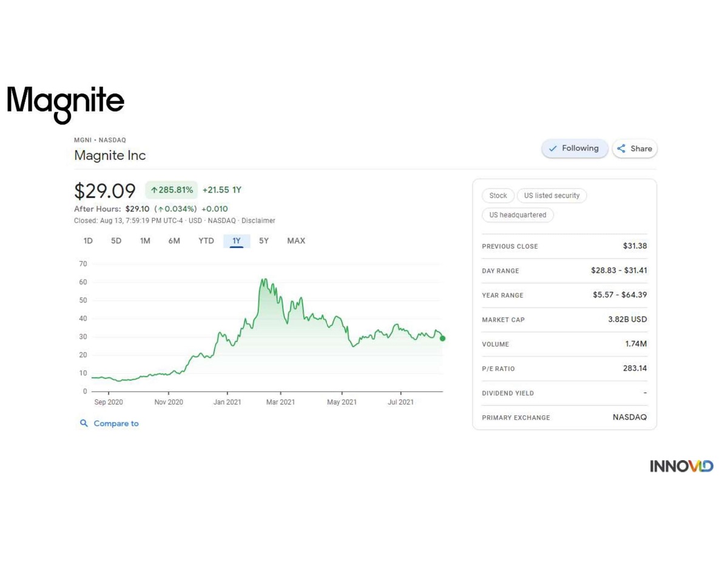Click the after hours 0.034% change
The image size is (728, 562).
(x=176, y=209)
